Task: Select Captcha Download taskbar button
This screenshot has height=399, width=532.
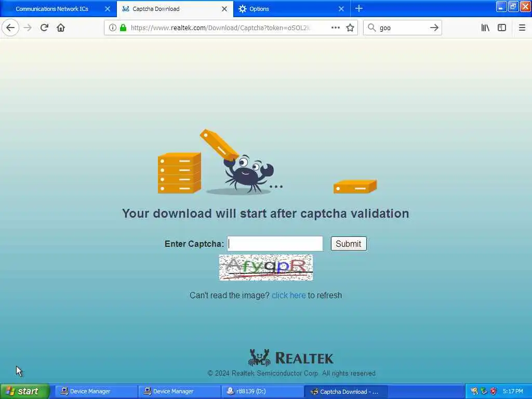Action: tap(345, 391)
